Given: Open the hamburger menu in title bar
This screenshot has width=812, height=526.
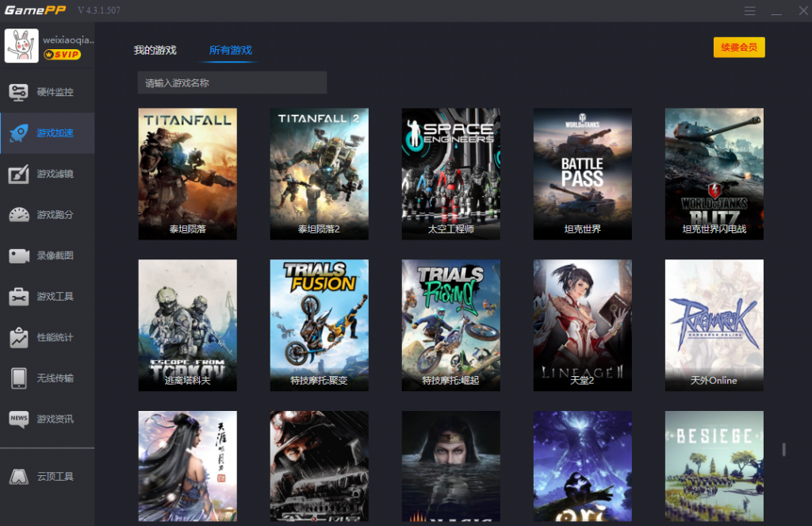Looking at the screenshot, I should click(750, 11).
